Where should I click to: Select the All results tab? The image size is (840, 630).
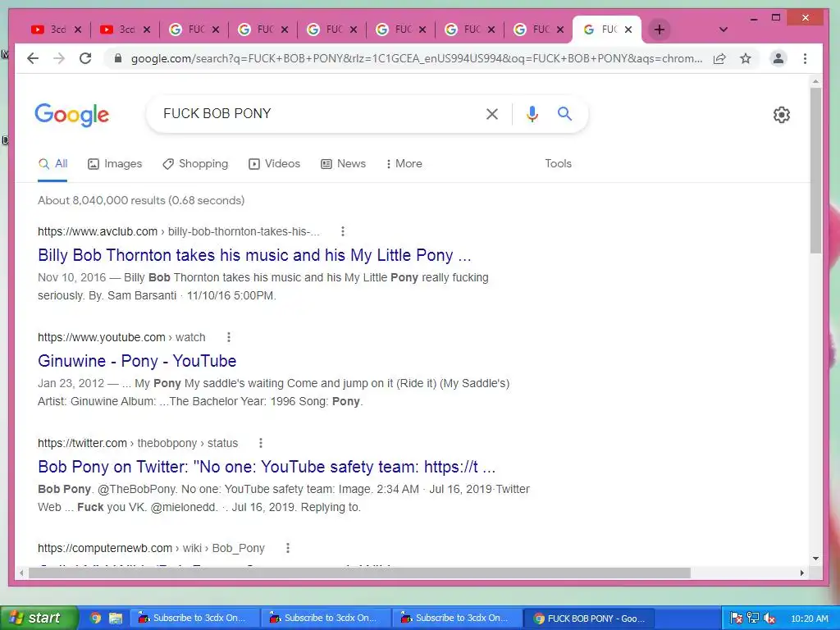pyautogui.click(x=53, y=163)
